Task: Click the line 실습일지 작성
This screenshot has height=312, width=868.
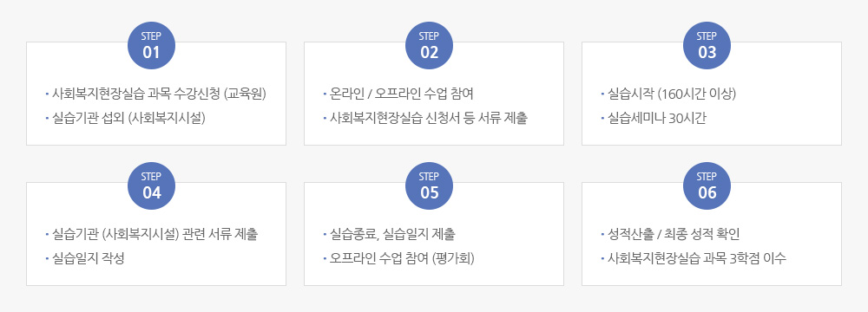Action: (88, 259)
